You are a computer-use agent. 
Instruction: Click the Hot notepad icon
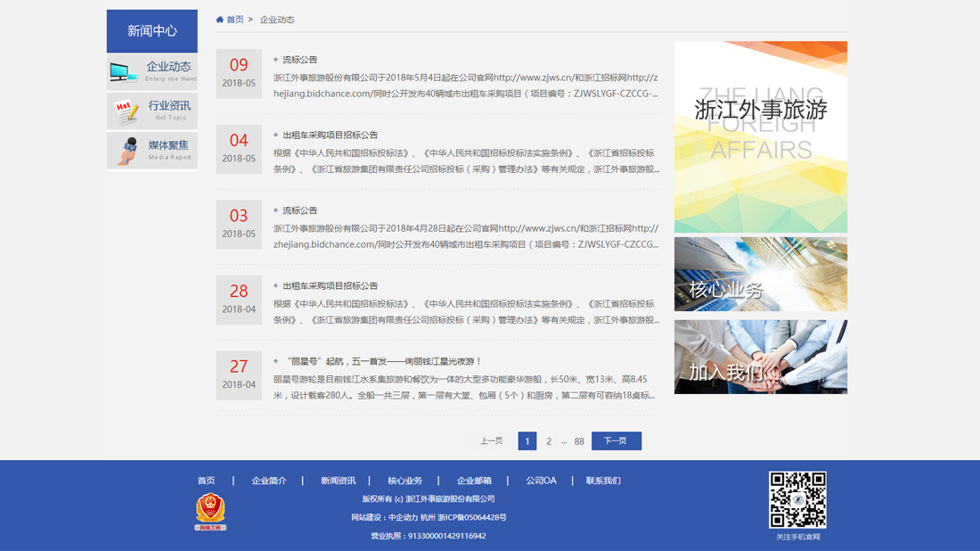[127, 112]
